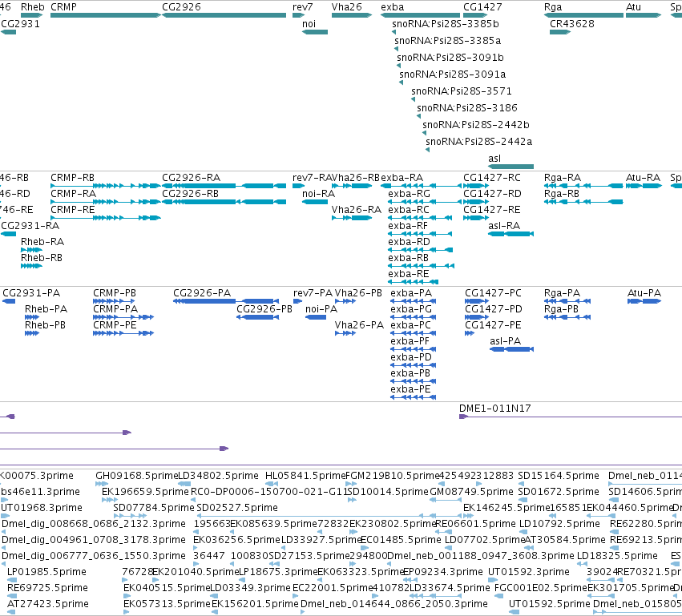Click the CG2926-RA transcript label
682x616 pixels.
point(191,178)
